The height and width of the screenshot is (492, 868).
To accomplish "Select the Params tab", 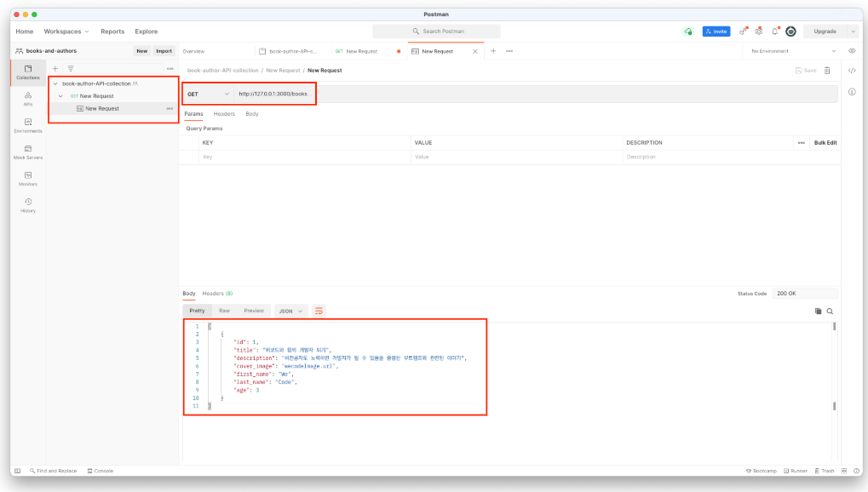I will click(x=193, y=114).
